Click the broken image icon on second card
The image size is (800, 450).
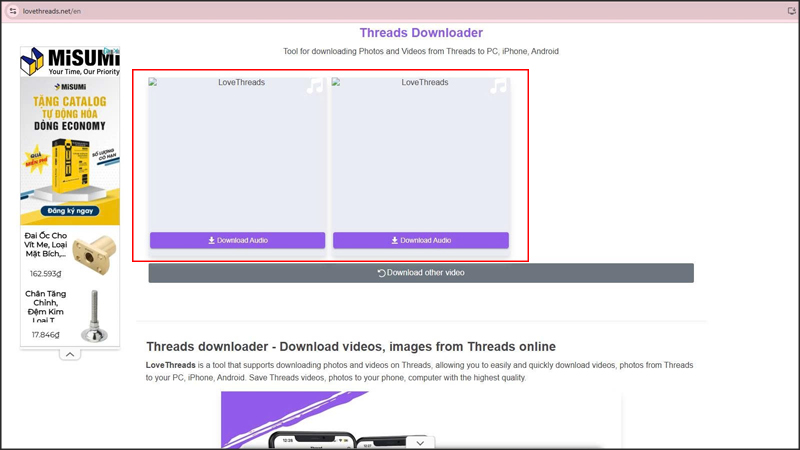pyautogui.click(x=336, y=83)
